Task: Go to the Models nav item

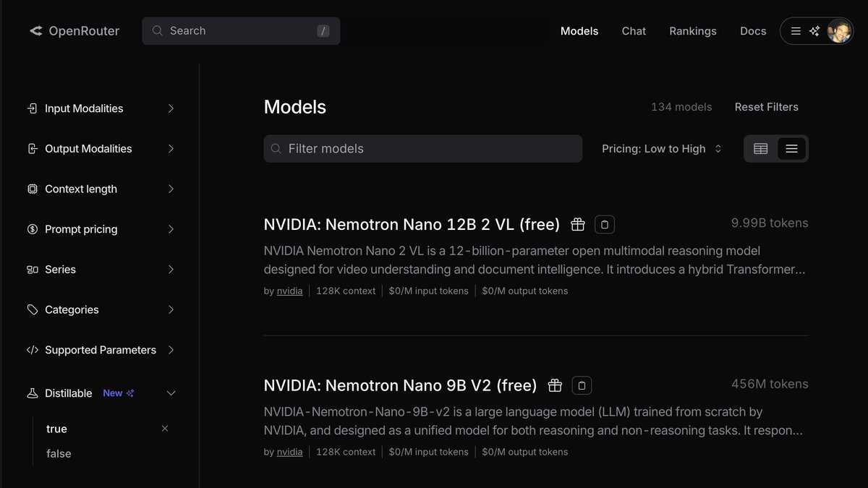Action: 579,31
